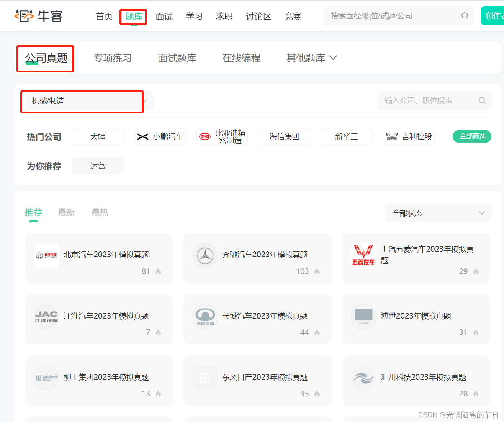Click the 东风日产 placeholder logo

click(205, 378)
